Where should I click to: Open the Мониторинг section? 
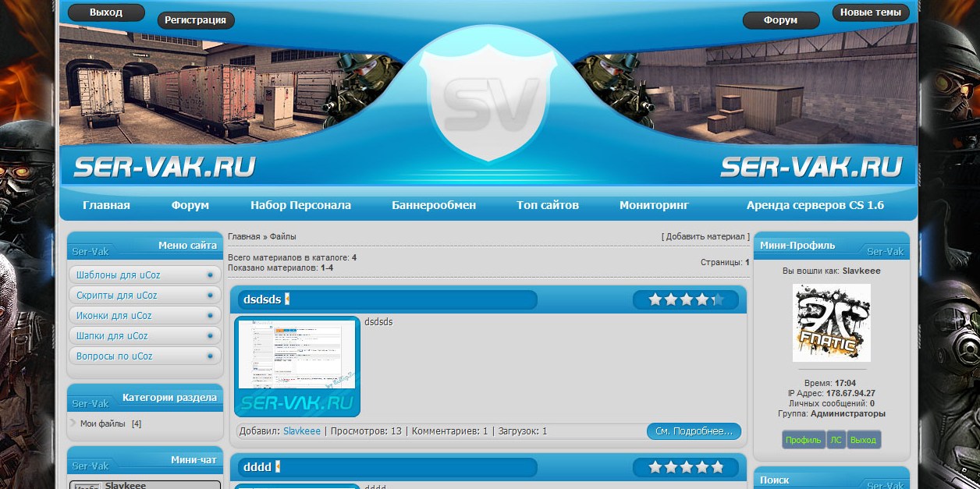pos(655,205)
